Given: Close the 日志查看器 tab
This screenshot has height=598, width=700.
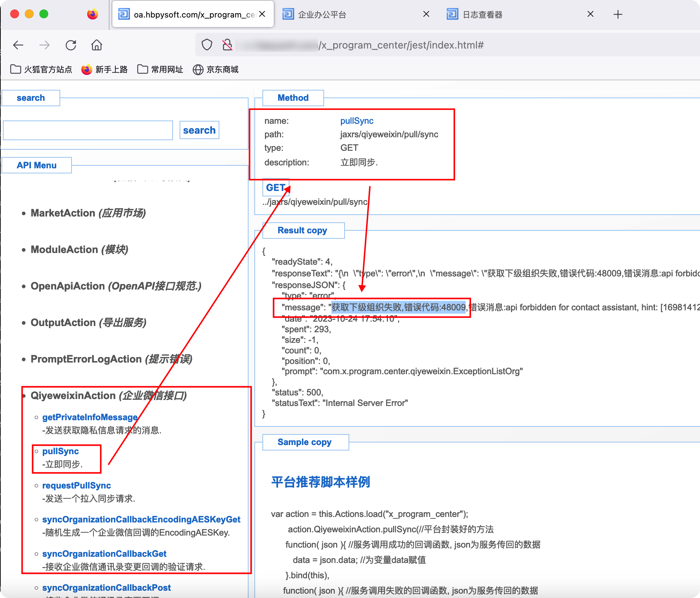Looking at the screenshot, I should 591,14.
